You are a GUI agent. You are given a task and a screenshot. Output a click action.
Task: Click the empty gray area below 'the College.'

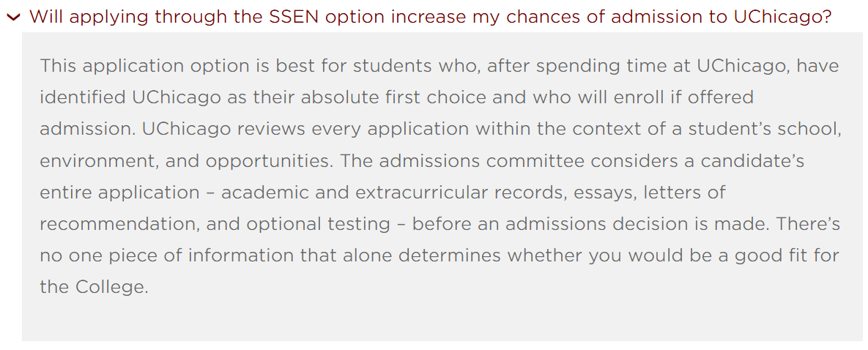(x=442, y=320)
